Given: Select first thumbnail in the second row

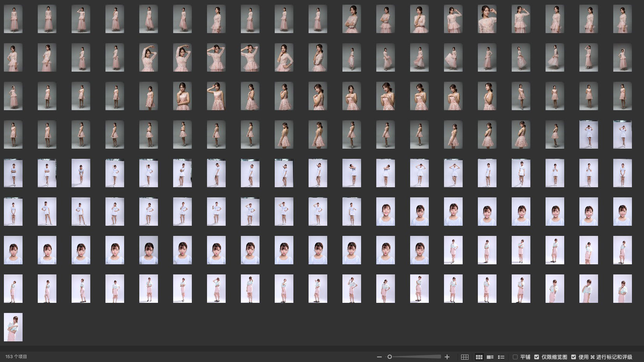Looking at the screenshot, I should click(x=13, y=58).
